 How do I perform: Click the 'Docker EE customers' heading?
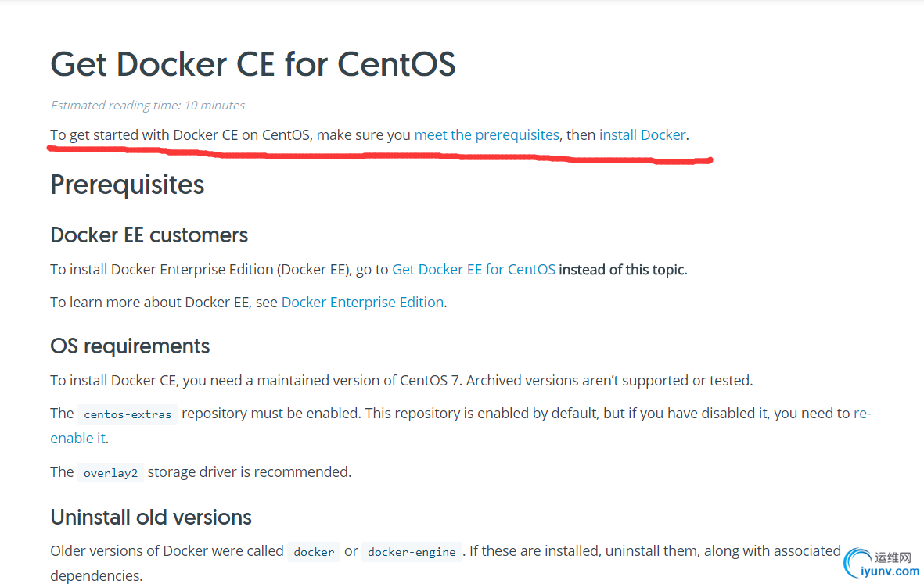pos(149,235)
